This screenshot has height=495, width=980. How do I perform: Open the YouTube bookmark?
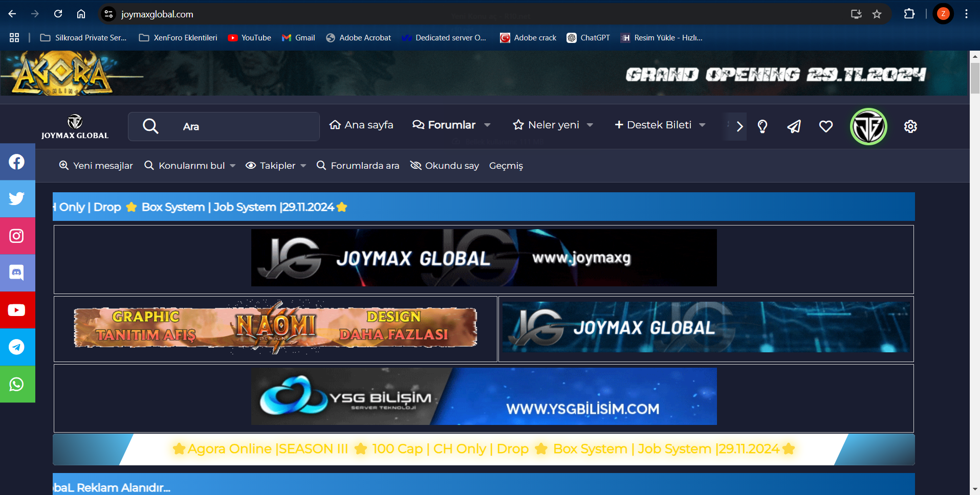pos(250,37)
